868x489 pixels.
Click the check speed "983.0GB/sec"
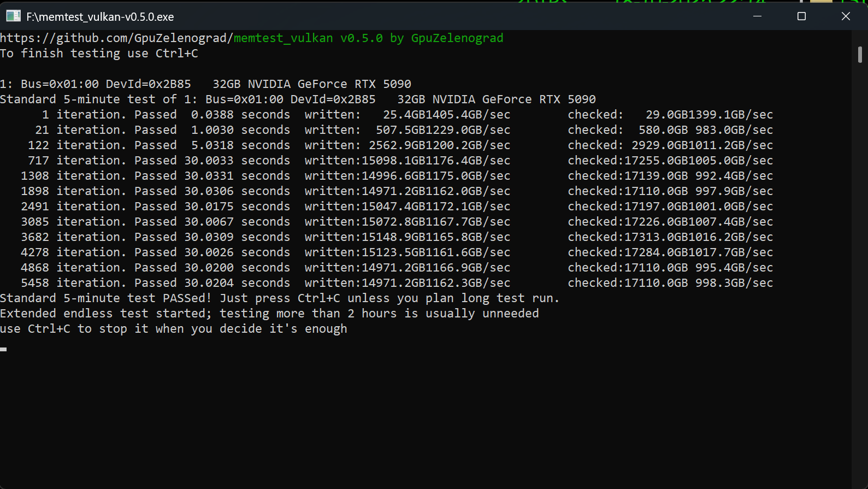tap(734, 130)
